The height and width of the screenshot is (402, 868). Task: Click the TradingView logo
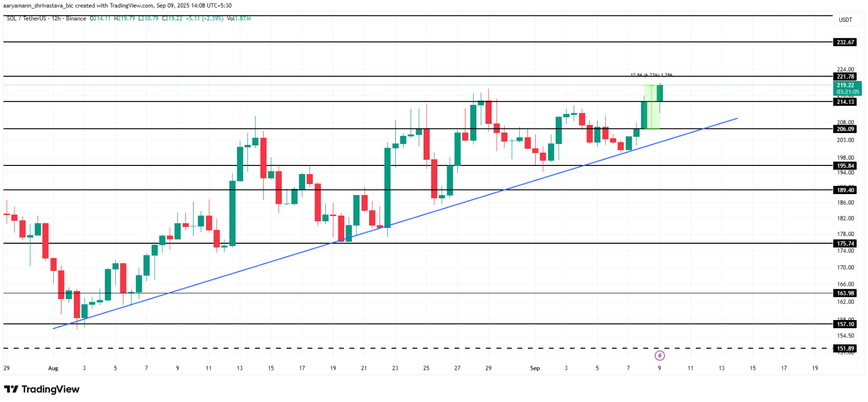(42, 389)
